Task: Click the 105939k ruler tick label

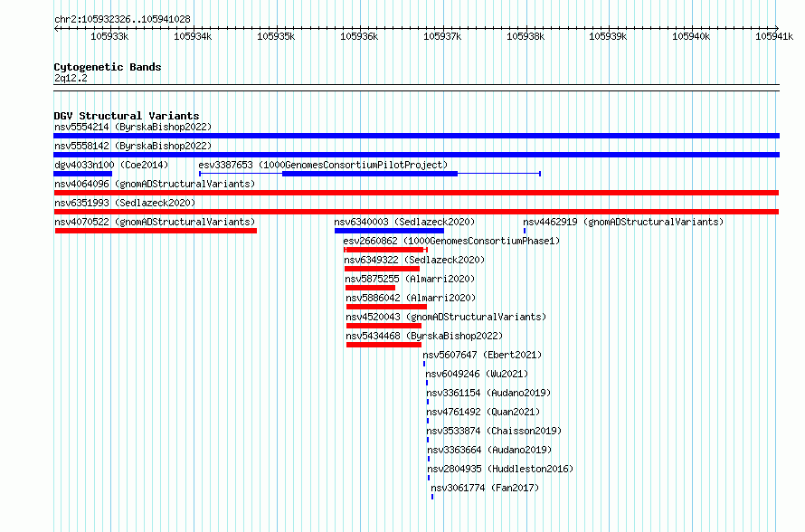Action: [x=608, y=36]
